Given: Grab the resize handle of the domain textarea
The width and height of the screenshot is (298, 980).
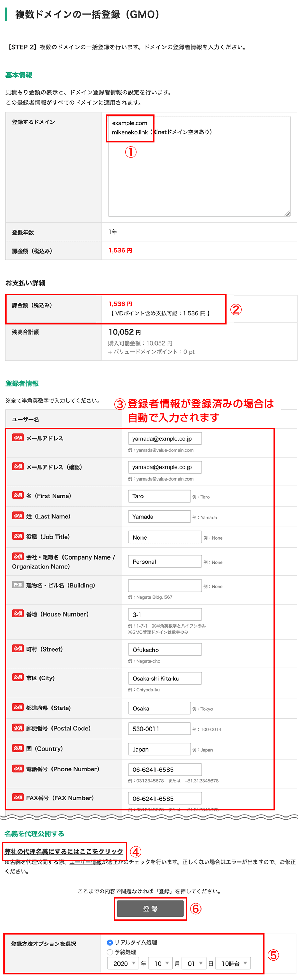Looking at the screenshot, I should click(287, 213).
